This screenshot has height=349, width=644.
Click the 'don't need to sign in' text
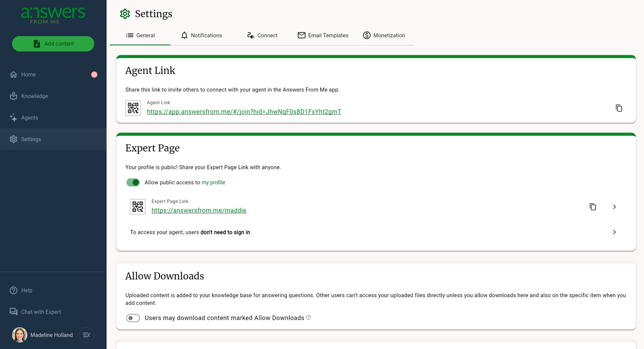coord(225,232)
